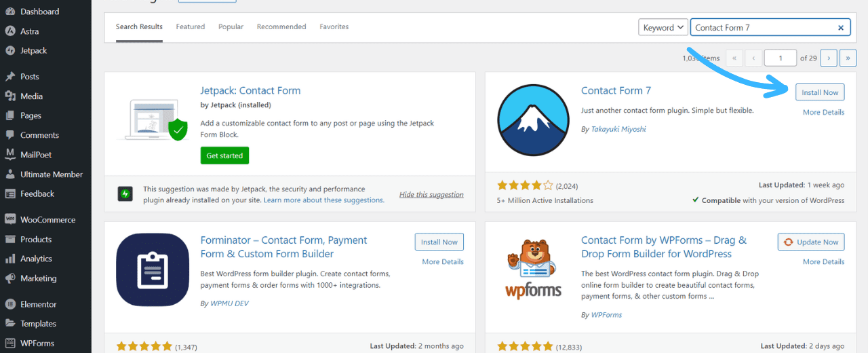This screenshot has height=353, width=868.
Task: Click the Products box icon
Action: point(10,240)
